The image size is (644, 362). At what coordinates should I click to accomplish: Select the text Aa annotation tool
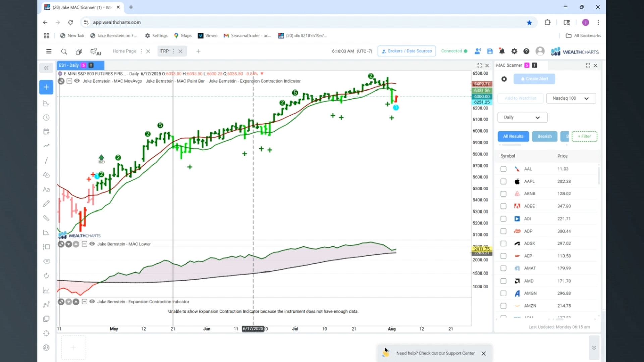click(x=46, y=189)
